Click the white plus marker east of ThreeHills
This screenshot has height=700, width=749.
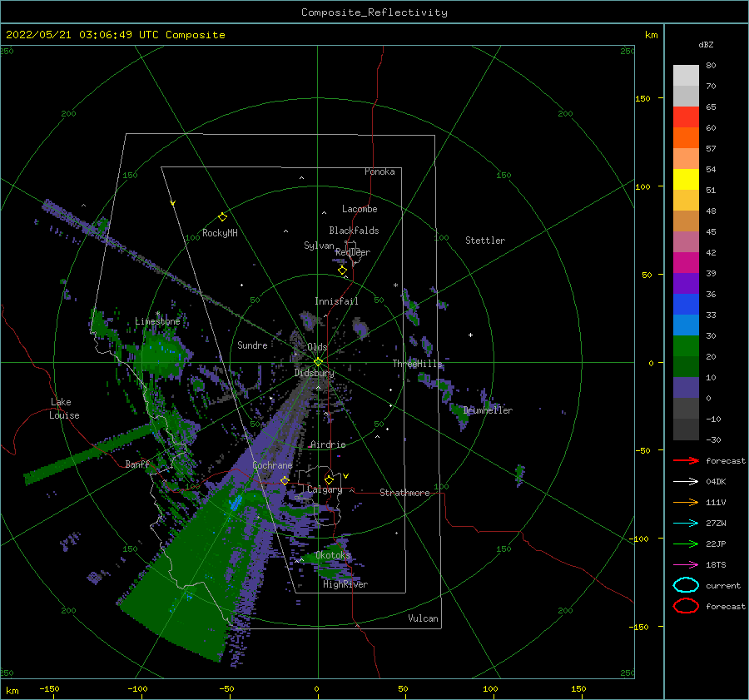click(x=470, y=335)
